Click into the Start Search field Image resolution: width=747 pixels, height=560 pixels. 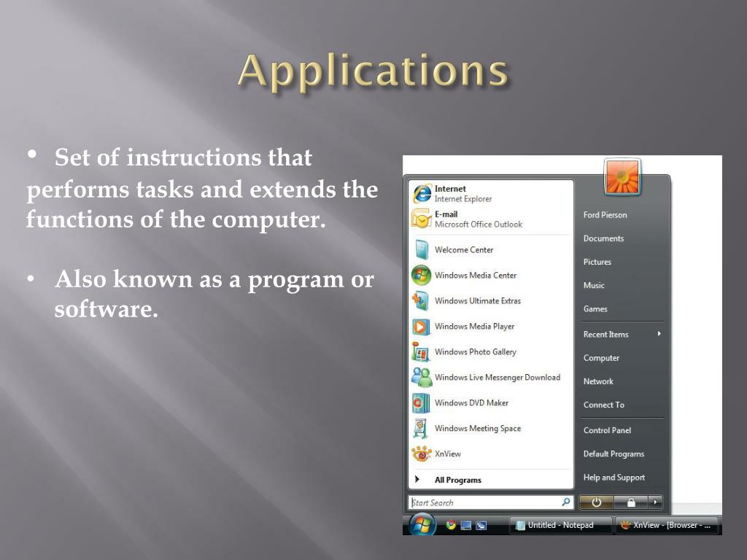490,502
